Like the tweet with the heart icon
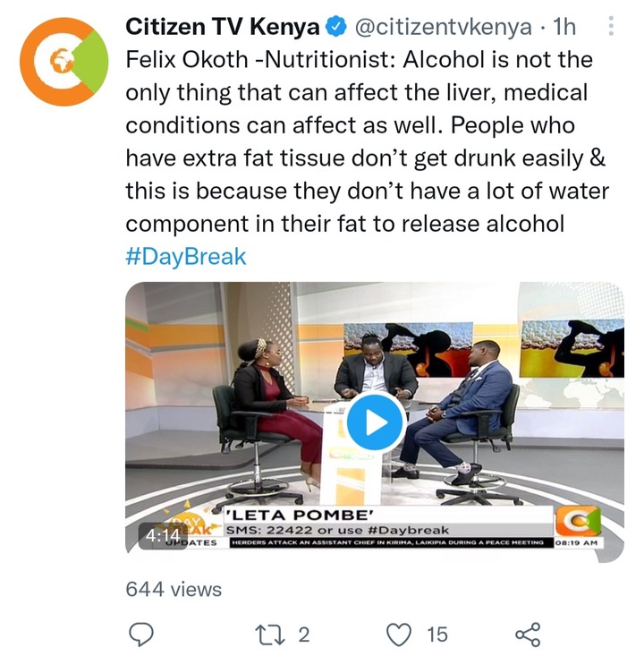Viewport: 644px width, 656px height. pyautogui.click(x=398, y=635)
